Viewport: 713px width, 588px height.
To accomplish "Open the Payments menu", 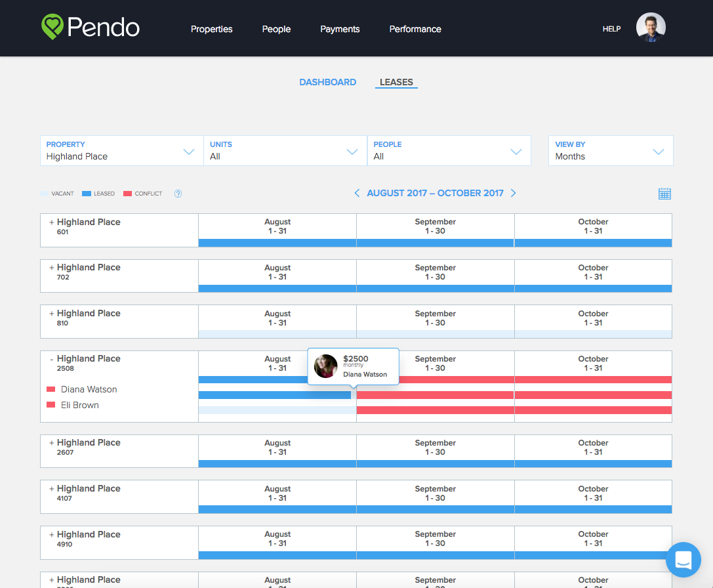I will pos(340,29).
